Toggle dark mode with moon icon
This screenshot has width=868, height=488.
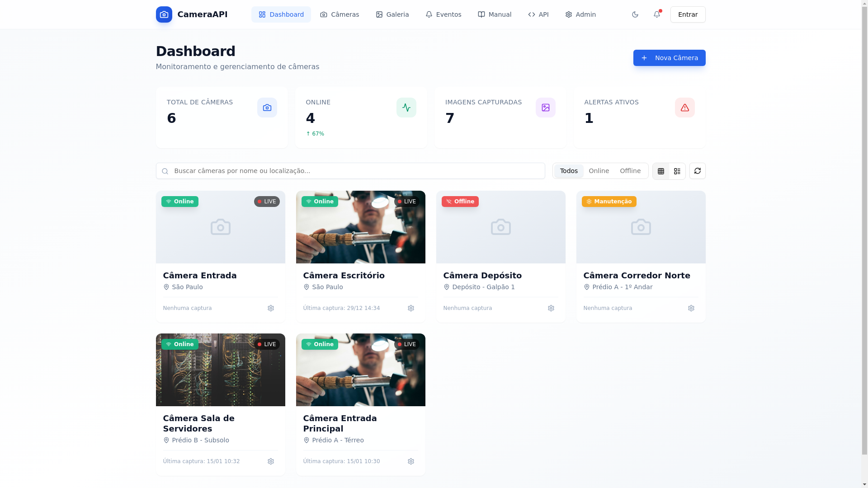[635, 14]
